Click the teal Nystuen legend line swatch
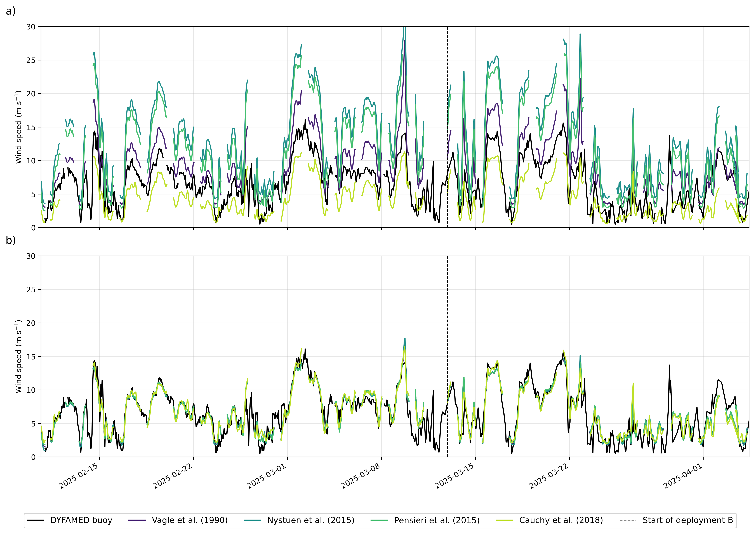Image resolution: width=756 pixels, height=535 pixels. (x=253, y=520)
